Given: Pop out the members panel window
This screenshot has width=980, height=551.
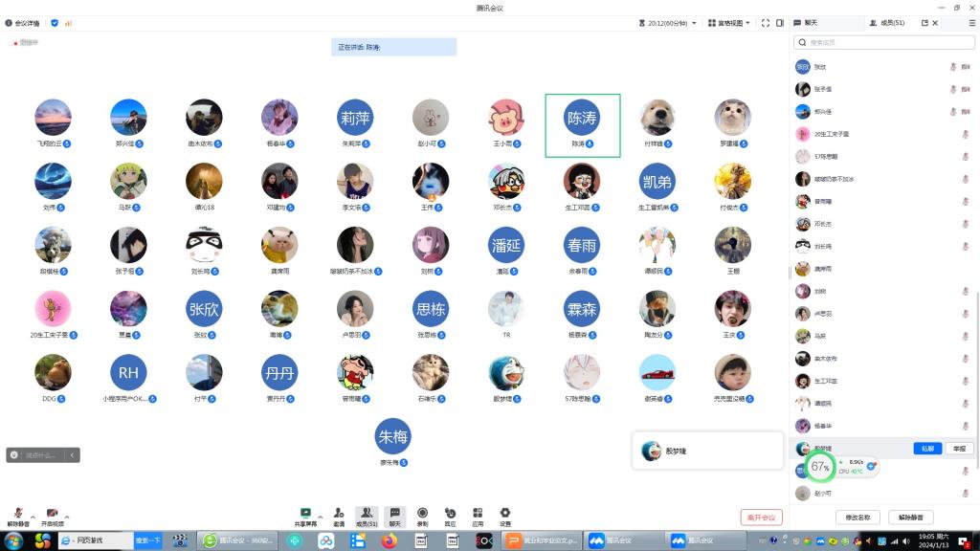Looking at the screenshot, I should [924, 23].
